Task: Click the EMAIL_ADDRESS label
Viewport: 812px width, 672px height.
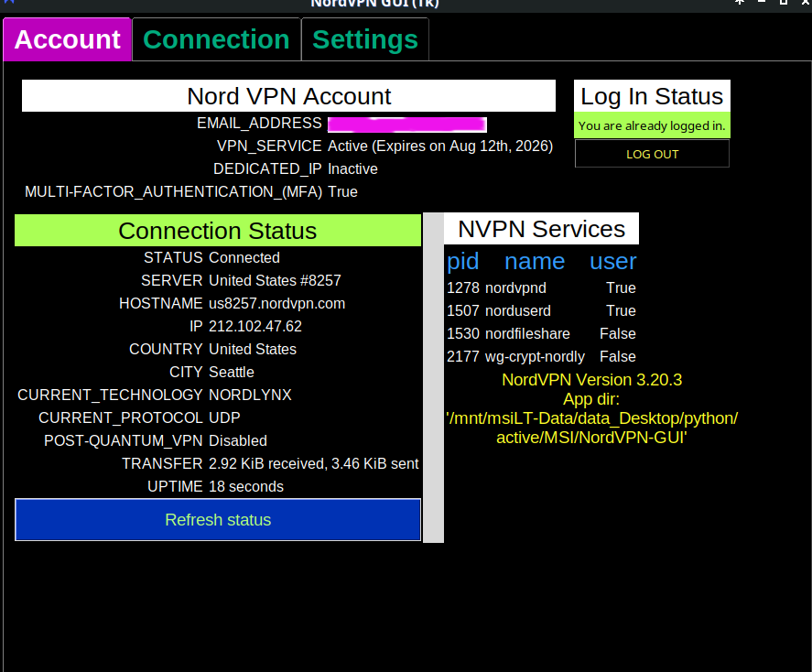Action: point(259,124)
